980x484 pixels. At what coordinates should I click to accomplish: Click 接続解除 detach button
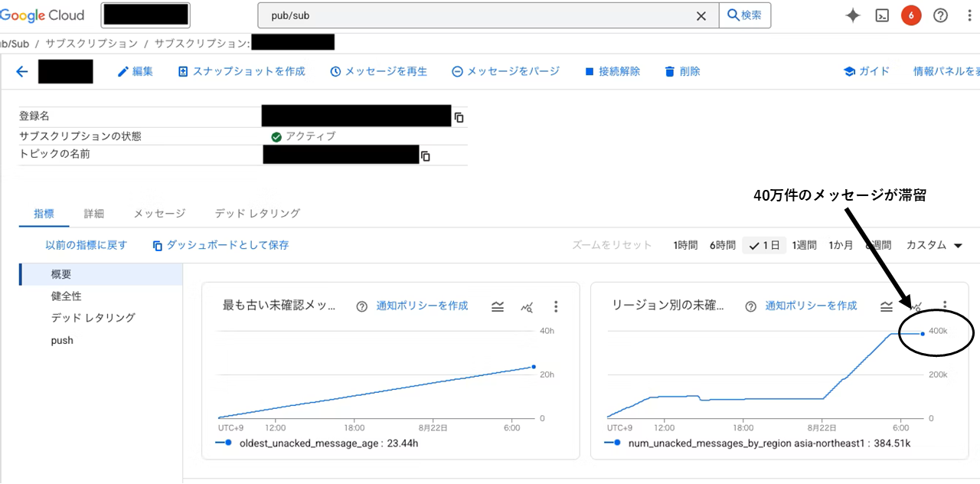612,71
